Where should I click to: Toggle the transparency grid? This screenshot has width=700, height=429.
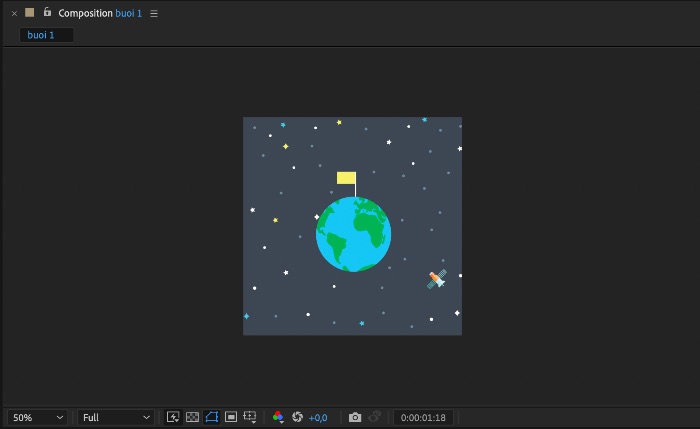pyautogui.click(x=192, y=417)
